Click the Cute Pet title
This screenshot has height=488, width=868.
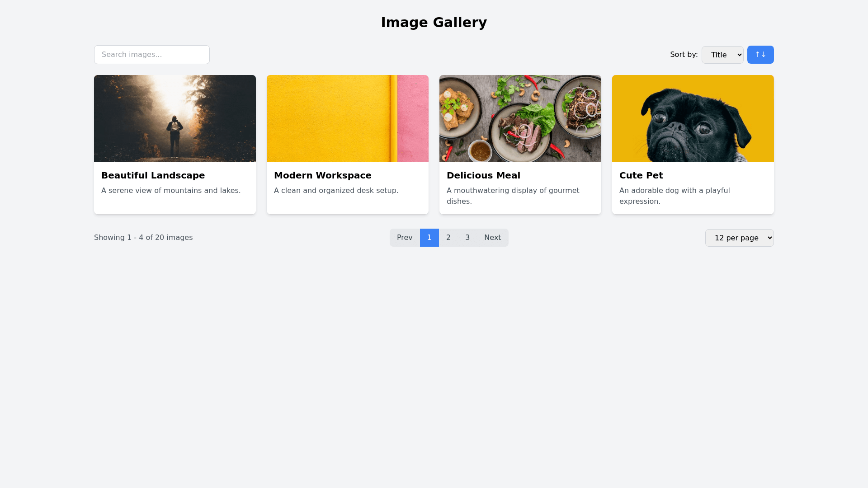(x=641, y=175)
